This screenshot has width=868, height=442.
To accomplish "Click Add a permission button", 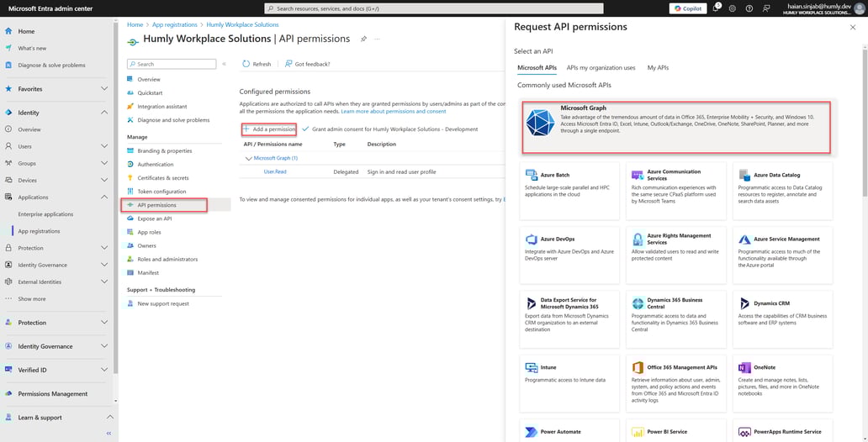I will (x=269, y=129).
